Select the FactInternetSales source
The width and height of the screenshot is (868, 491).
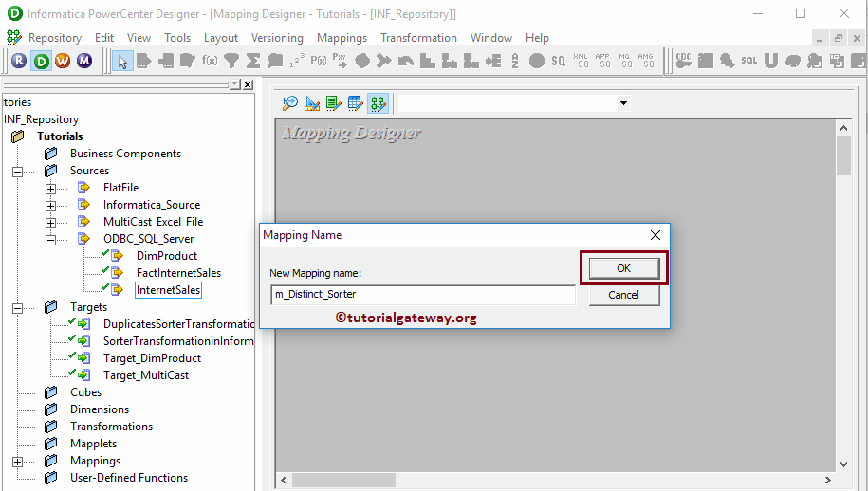(178, 273)
